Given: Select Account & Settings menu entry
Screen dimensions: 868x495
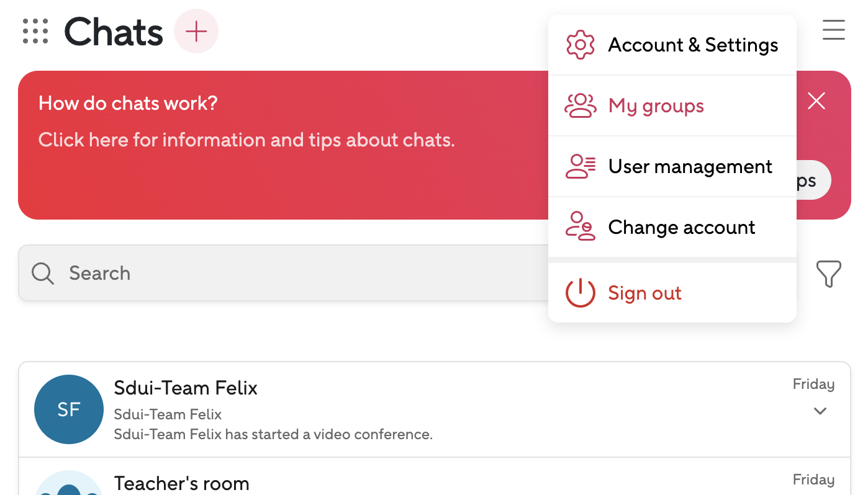Looking at the screenshot, I should point(693,45).
